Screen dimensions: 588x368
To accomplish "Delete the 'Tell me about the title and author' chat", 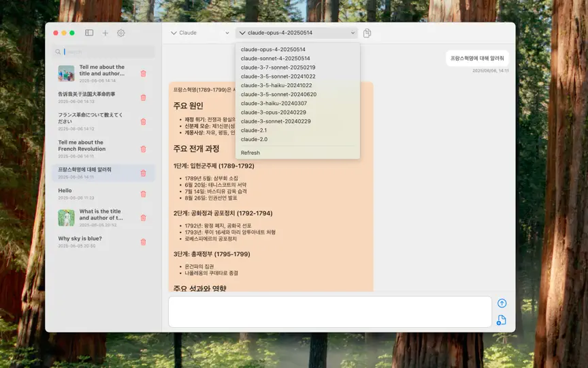I will point(143,74).
